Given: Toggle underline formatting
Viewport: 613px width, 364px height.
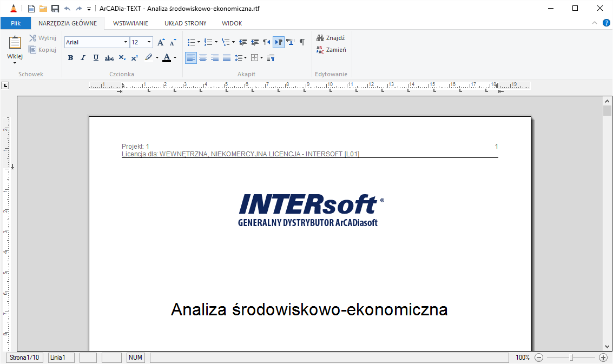Looking at the screenshot, I should coord(96,58).
